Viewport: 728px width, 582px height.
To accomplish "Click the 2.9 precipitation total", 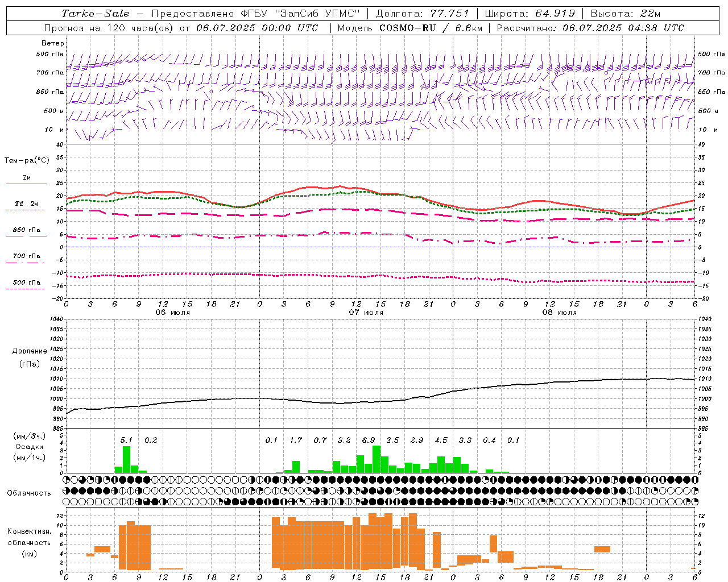I will 417,440.
